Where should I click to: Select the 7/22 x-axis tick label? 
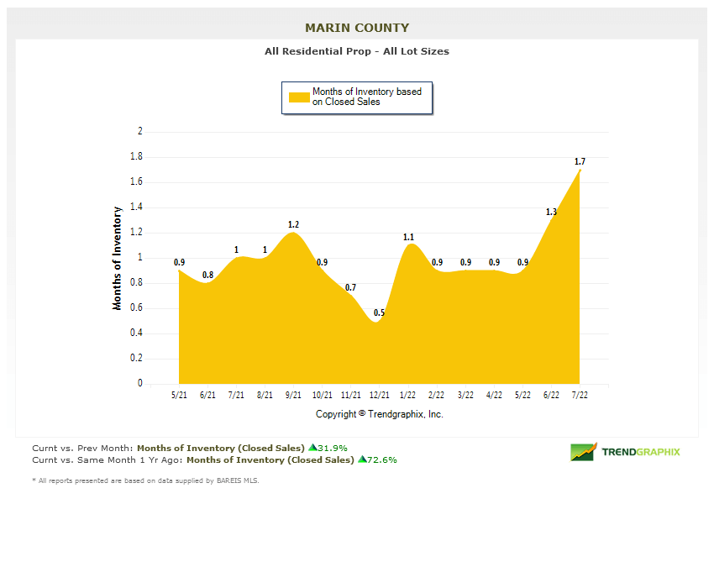click(x=580, y=395)
